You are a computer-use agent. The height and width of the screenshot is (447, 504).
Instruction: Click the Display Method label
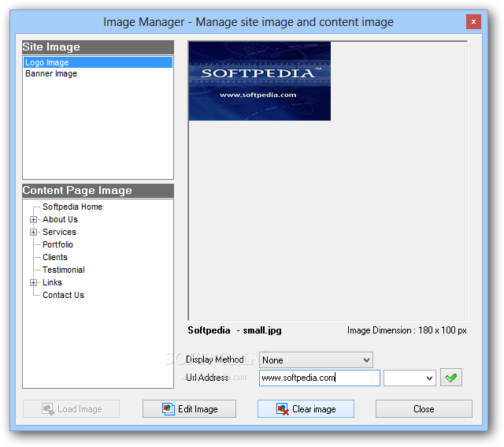pos(214,359)
